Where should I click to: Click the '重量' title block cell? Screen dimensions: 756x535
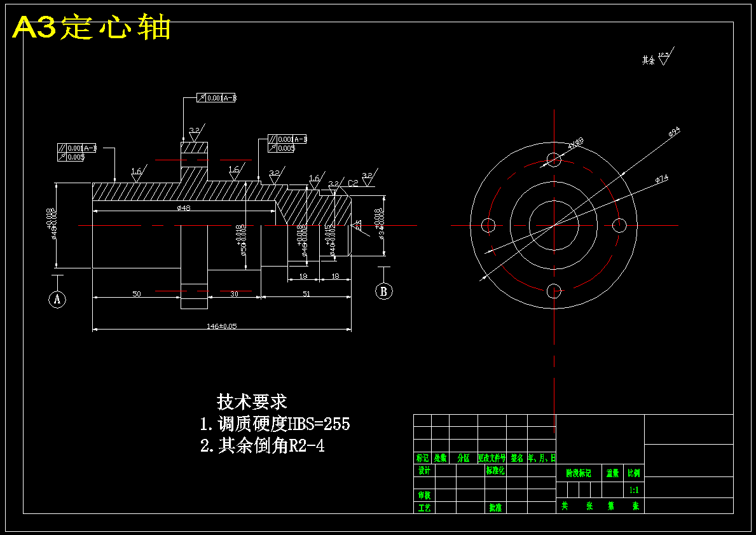pos(613,474)
